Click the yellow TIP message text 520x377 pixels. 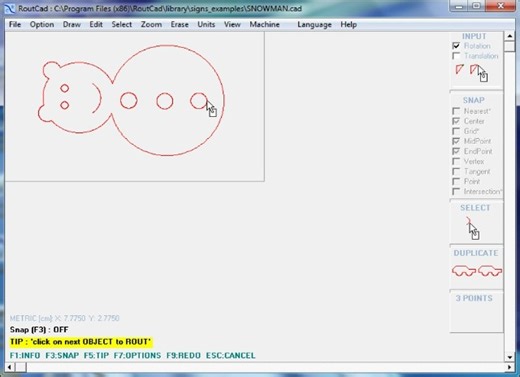(x=81, y=342)
